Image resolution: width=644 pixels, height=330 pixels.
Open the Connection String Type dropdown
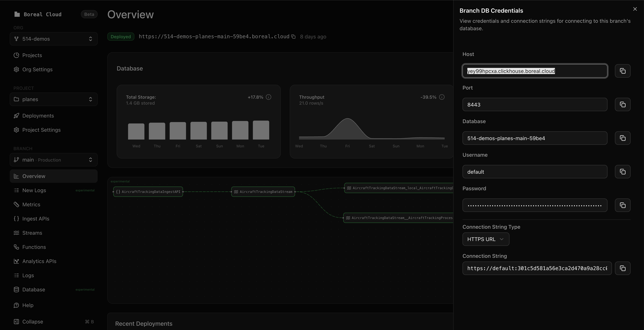485,239
